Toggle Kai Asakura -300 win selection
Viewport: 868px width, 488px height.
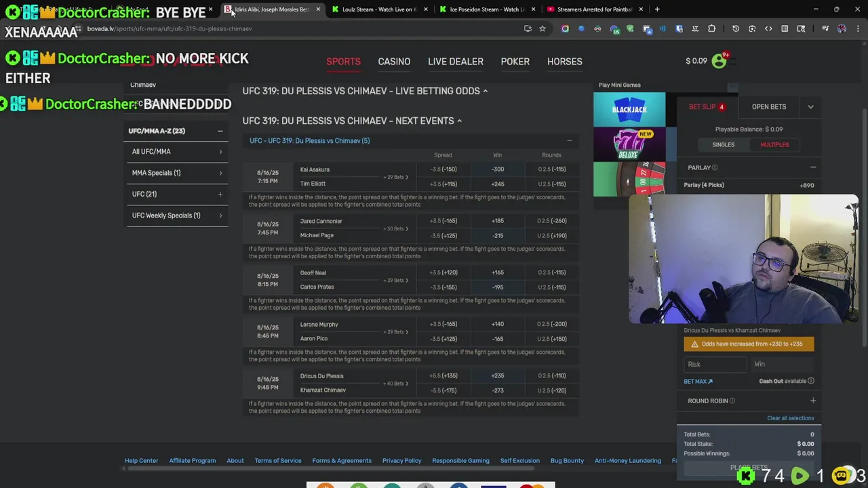coord(498,169)
